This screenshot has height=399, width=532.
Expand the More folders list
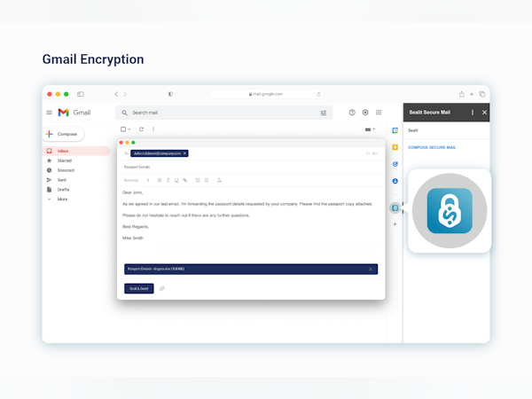click(62, 199)
